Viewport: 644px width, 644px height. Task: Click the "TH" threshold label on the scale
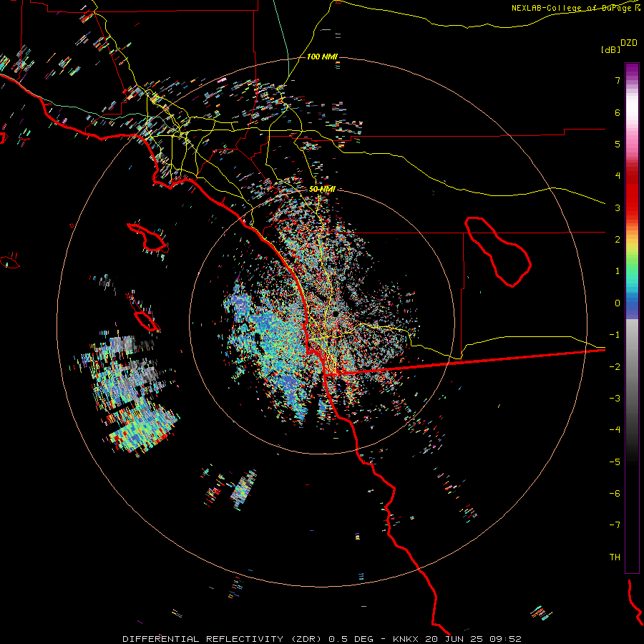coord(615,557)
